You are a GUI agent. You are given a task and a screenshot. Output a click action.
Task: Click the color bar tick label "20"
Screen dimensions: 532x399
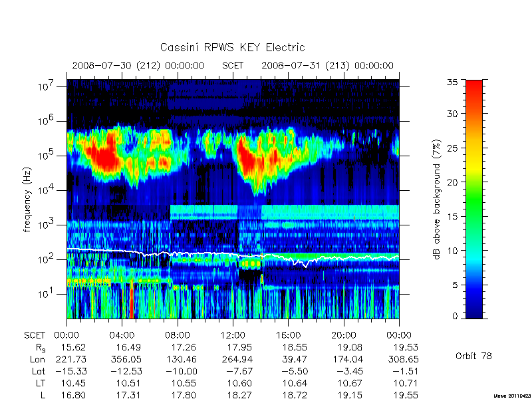click(452, 182)
